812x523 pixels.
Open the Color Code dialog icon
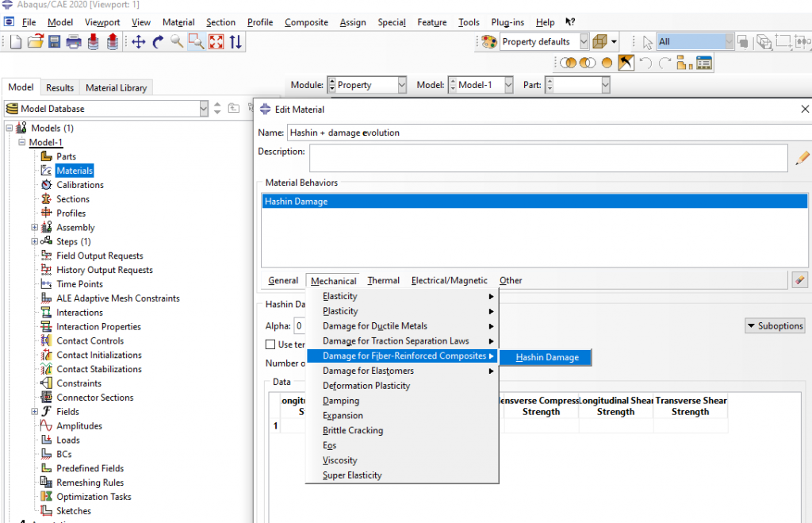488,41
